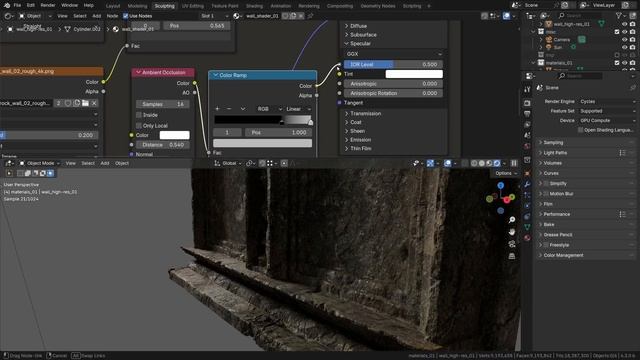Switch perspective/orthographic grid icon in viewport

[x=512, y=256]
